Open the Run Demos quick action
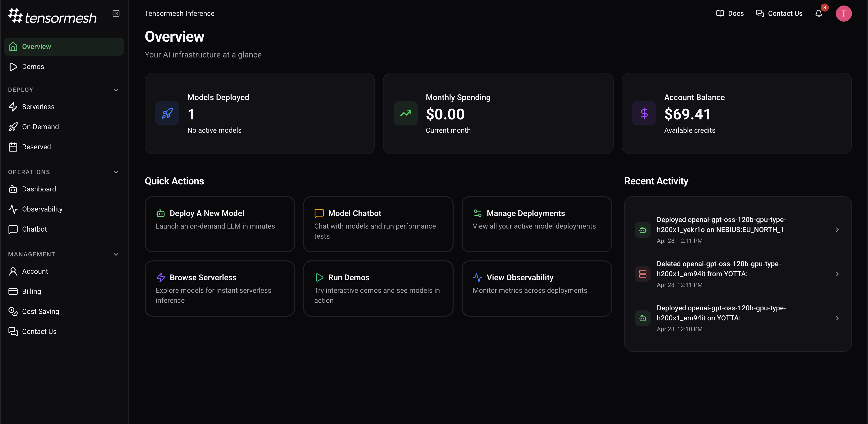 (x=378, y=288)
